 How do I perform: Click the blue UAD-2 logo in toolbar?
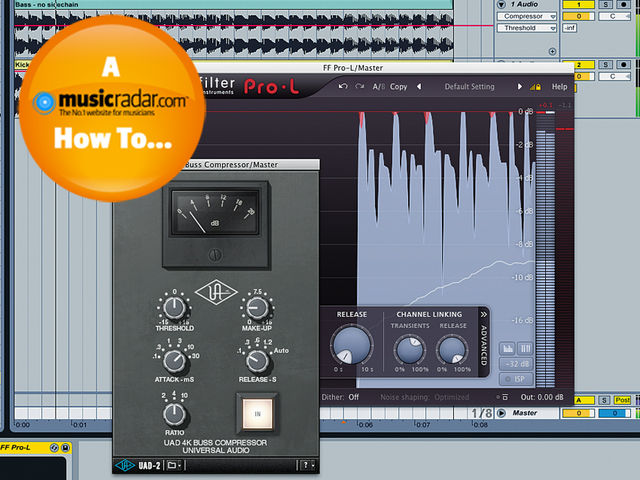[124, 465]
